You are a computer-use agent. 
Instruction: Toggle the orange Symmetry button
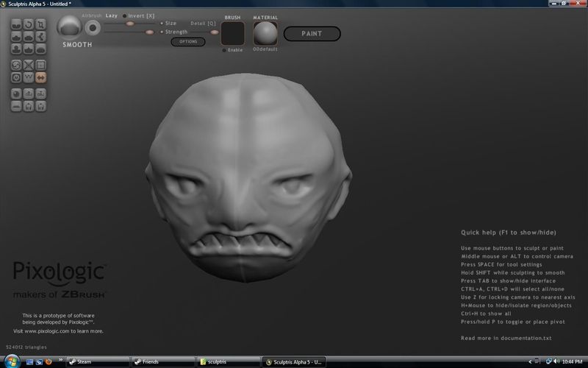click(41, 77)
